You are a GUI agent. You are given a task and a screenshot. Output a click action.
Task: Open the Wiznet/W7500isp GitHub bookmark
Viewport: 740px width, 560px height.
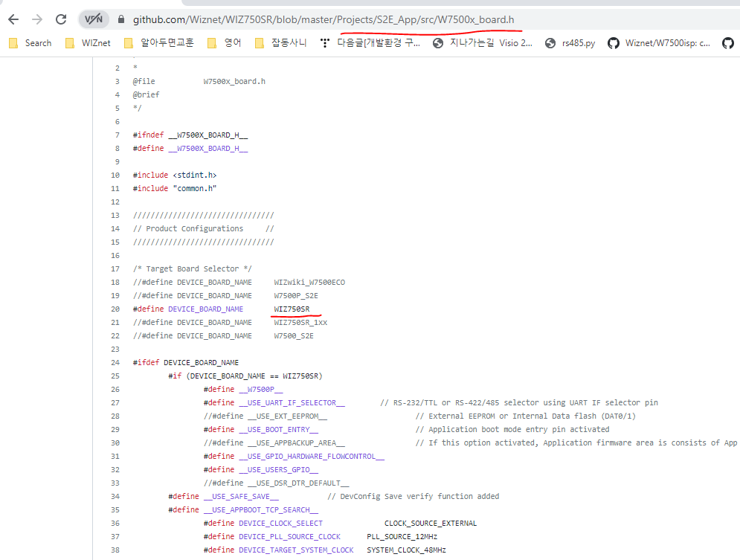[659, 43]
